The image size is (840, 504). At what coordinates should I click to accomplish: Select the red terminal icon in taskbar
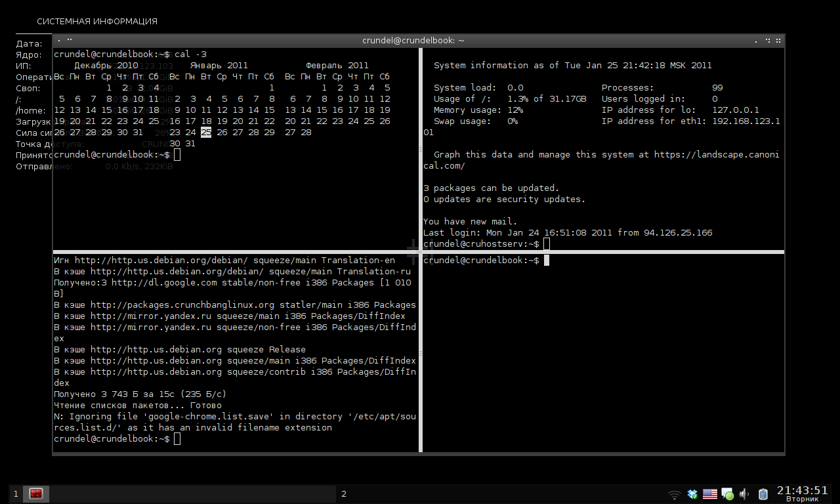click(x=36, y=493)
